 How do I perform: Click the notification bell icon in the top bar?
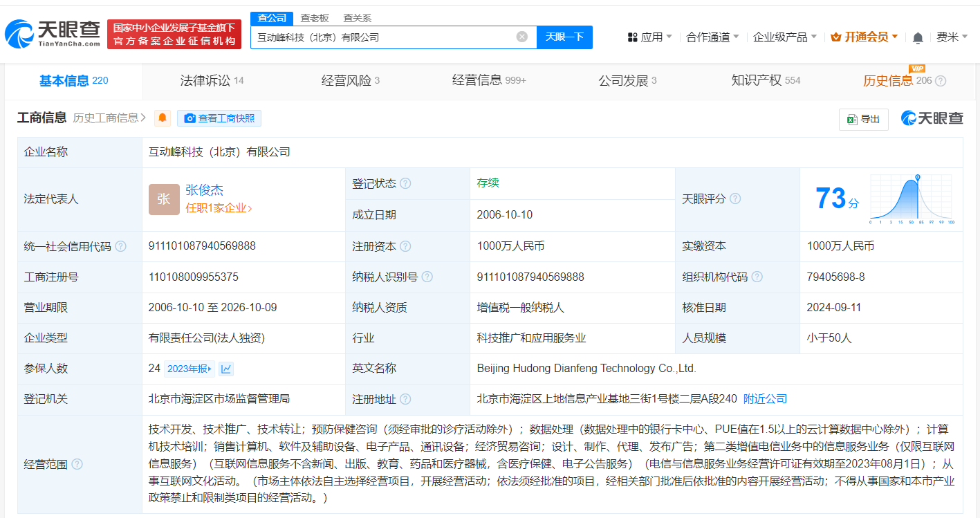coord(918,37)
